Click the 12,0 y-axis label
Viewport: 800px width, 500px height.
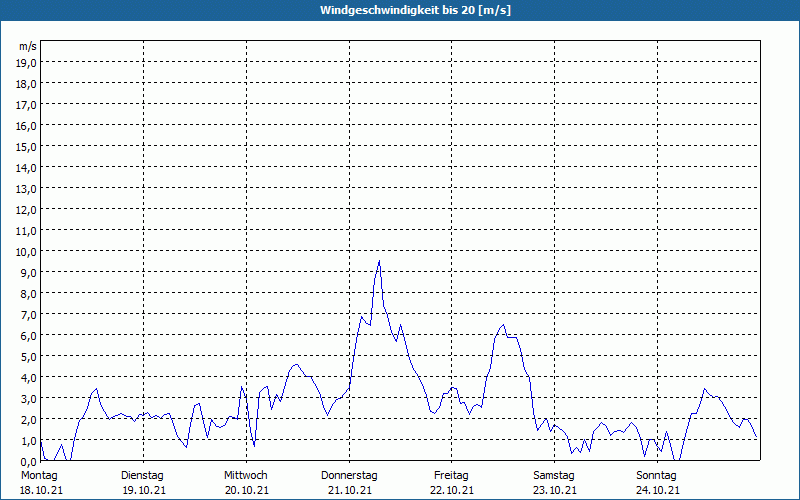(26, 210)
